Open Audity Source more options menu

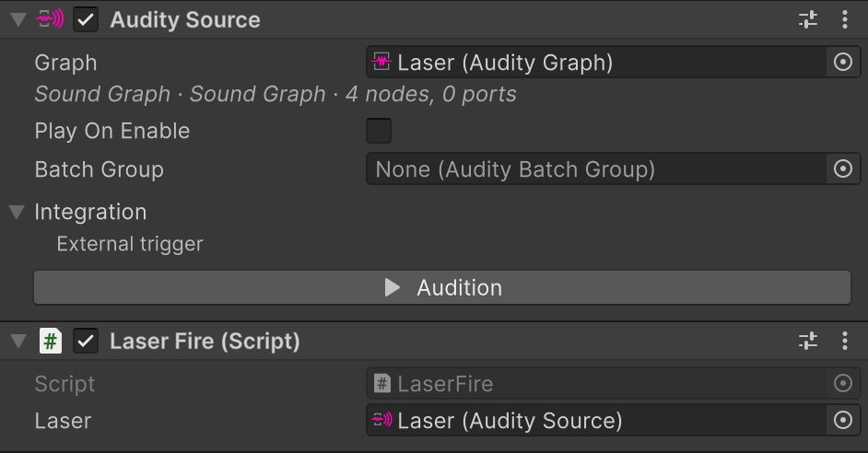coord(844,19)
